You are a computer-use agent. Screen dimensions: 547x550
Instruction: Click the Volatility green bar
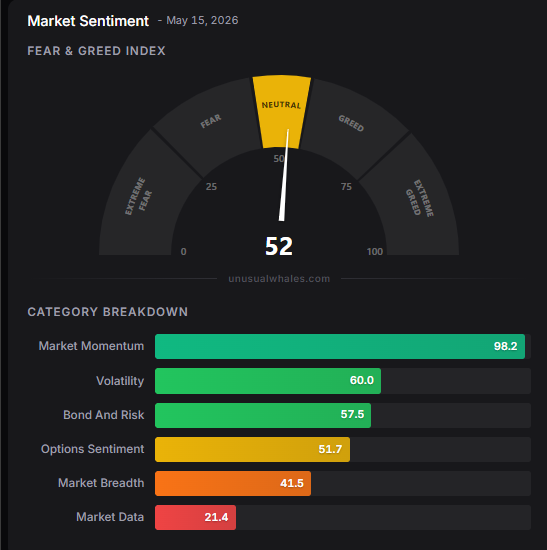pyautogui.click(x=268, y=381)
